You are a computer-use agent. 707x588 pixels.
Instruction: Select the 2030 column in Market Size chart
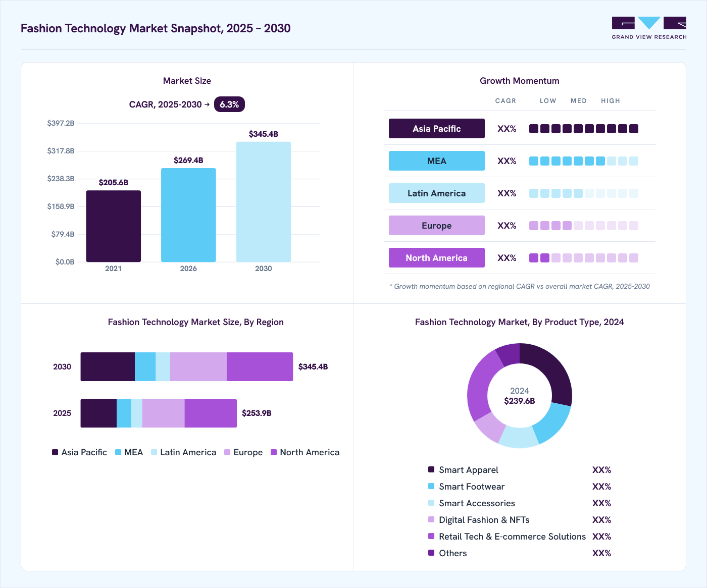click(x=264, y=202)
